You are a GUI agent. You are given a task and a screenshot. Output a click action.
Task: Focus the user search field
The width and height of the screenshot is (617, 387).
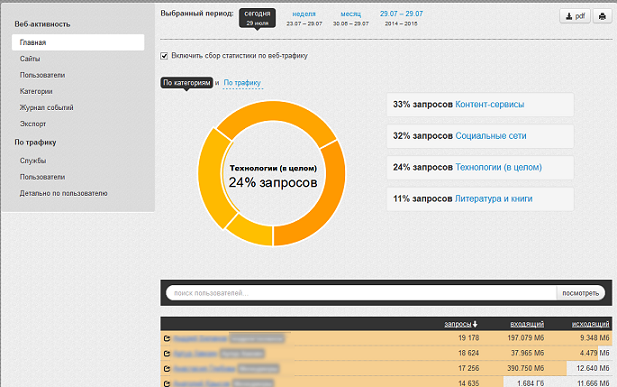(x=361, y=293)
